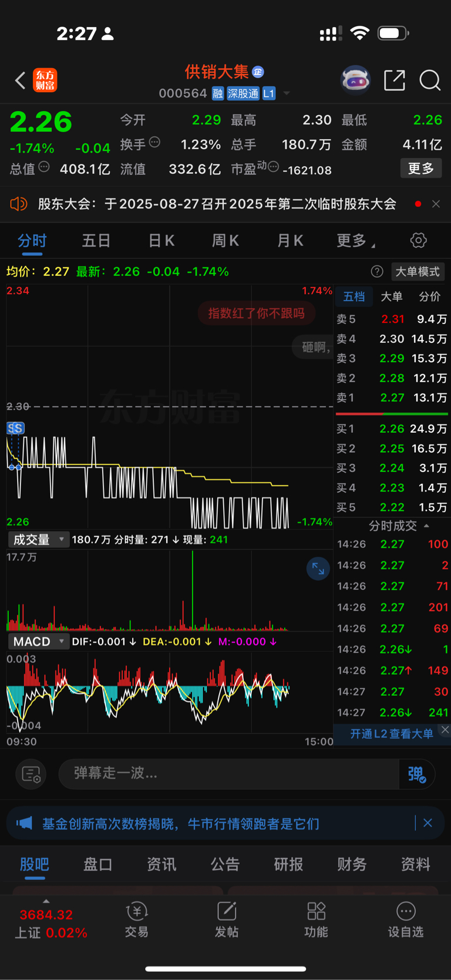Open the 资讯 tab
451x980 pixels.
coord(161,864)
